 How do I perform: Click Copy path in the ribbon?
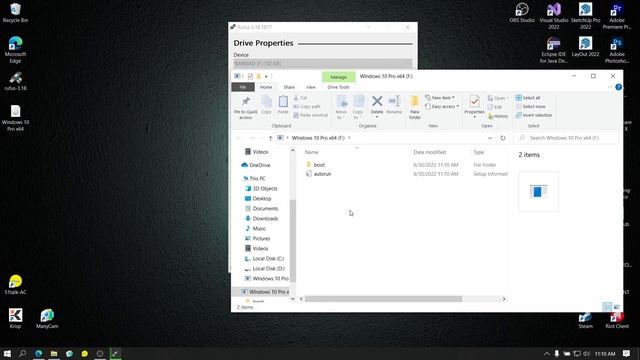coord(307,107)
